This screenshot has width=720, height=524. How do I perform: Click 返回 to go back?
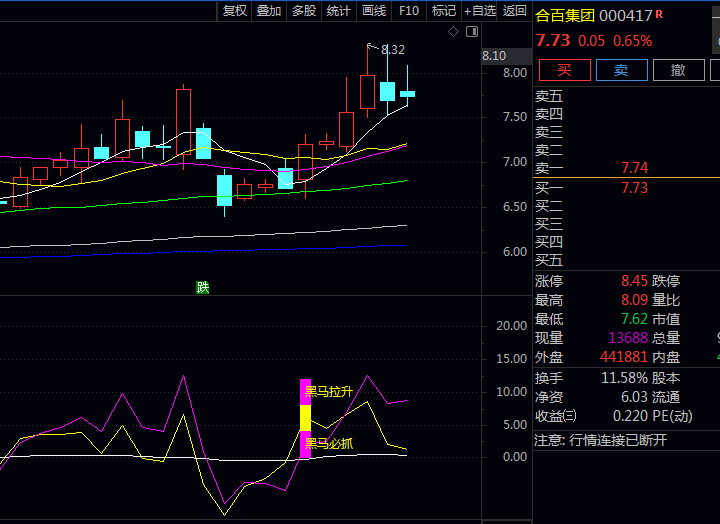pyautogui.click(x=515, y=11)
